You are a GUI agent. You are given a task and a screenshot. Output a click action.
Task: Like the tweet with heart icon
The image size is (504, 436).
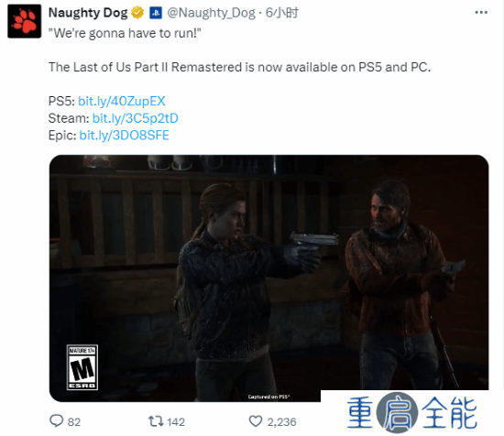pos(256,421)
